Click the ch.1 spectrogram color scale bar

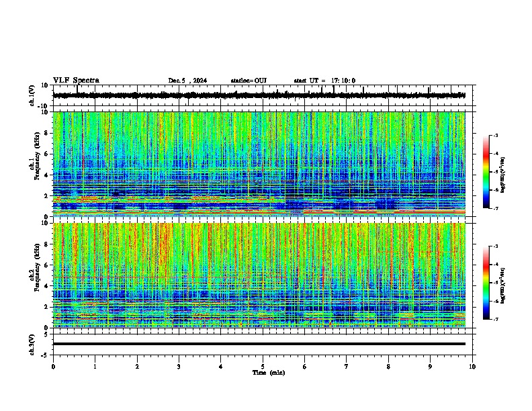pos(486,172)
